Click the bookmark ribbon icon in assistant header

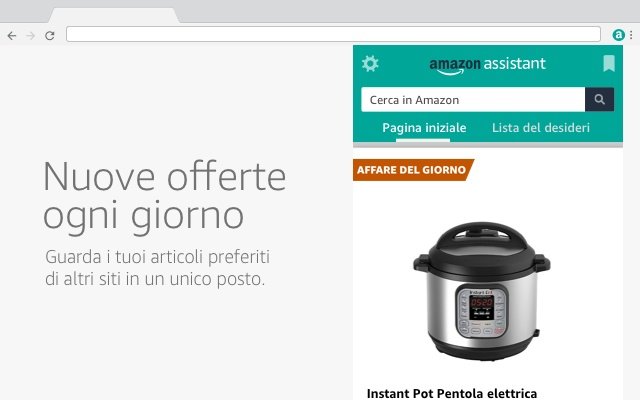(609, 63)
